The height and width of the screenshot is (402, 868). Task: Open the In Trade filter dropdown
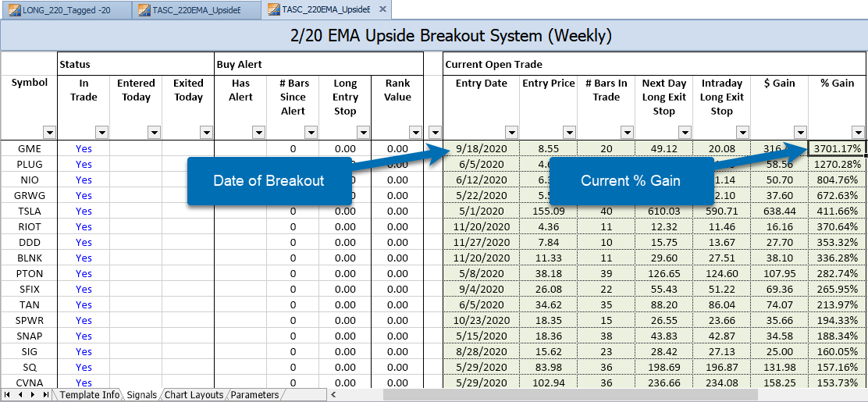pos(101,133)
